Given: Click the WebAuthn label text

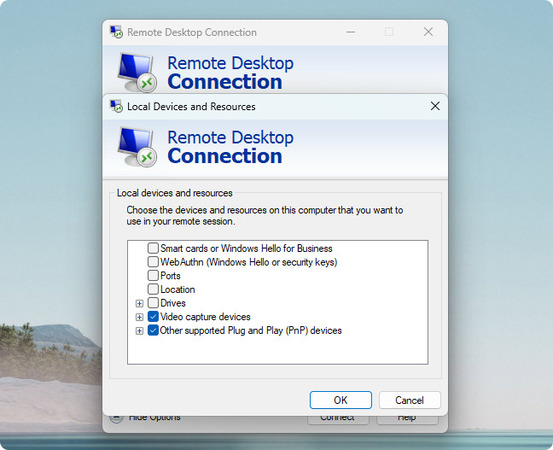Looking at the screenshot, I should pos(249,262).
